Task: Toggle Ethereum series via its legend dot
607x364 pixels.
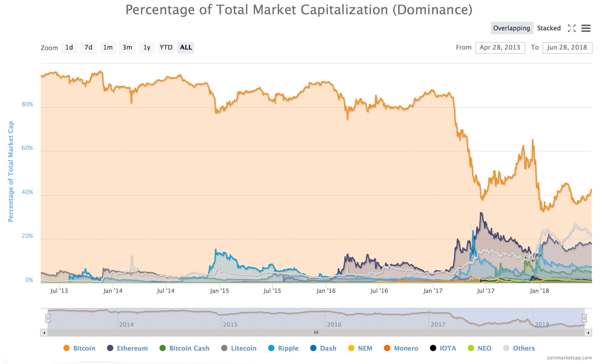Action: (x=110, y=348)
